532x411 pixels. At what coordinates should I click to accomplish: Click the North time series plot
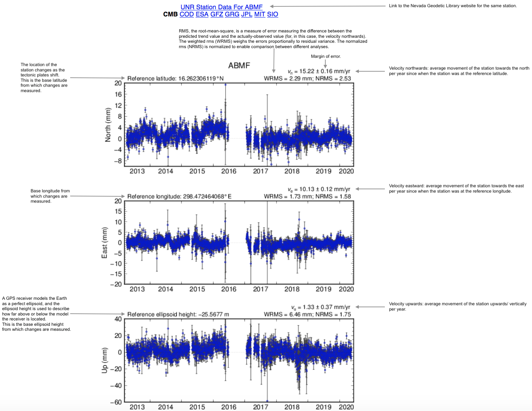[x=239, y=125]
